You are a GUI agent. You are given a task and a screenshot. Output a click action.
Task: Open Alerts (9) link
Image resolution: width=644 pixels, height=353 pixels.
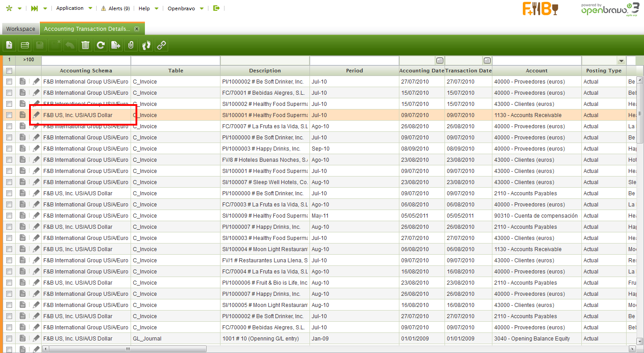click(x=115, y=8)
